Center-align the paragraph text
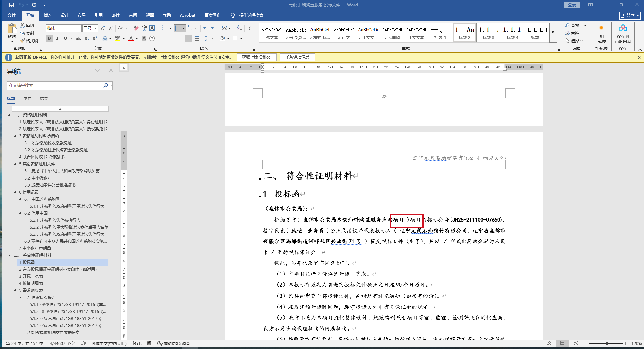Image resolution: width=644 pixels, height=349 pixels. coord(173,39)
